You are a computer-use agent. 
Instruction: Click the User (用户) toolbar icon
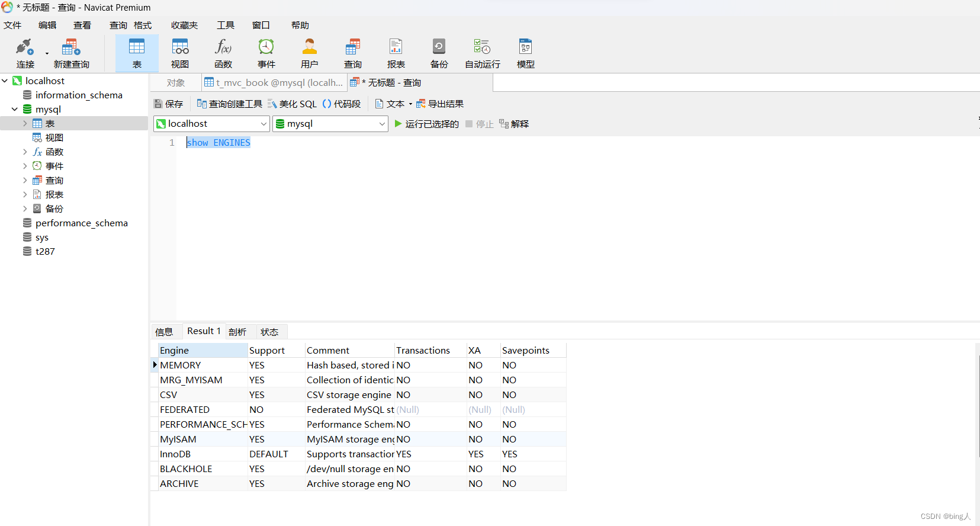pyautogui.click(x=310, y=53)
